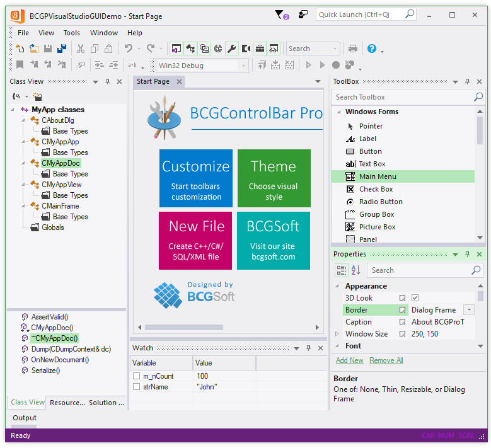491x448 pixels.
Task: Pin the ToolBox panel
Action: [x=467, y=81]
